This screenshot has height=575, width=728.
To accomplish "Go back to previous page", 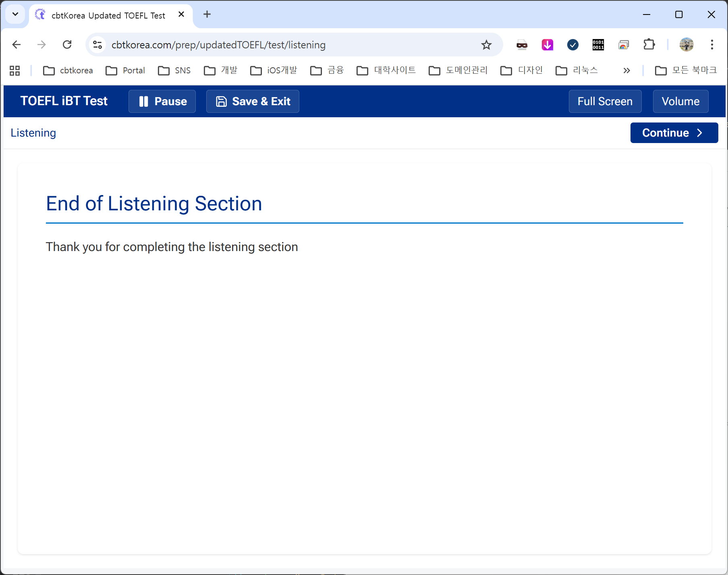I will click(x=17, y=45).
